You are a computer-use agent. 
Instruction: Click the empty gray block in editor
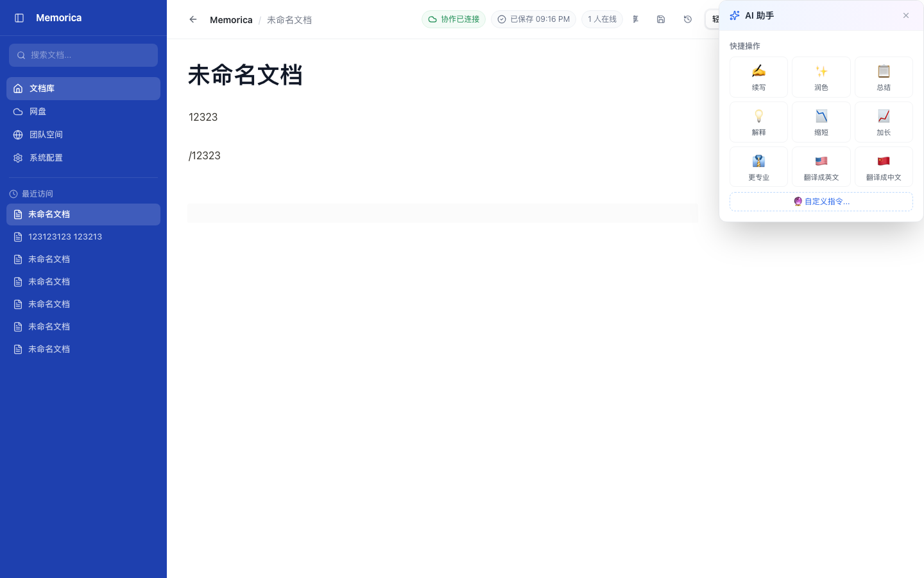[x=443, y=213]
